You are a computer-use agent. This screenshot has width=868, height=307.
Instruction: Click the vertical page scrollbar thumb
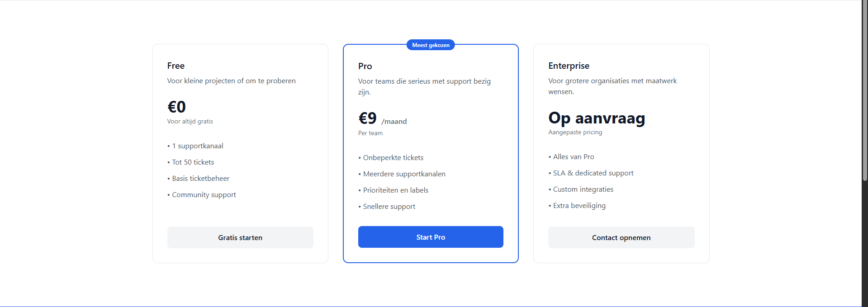pos(865,90)
